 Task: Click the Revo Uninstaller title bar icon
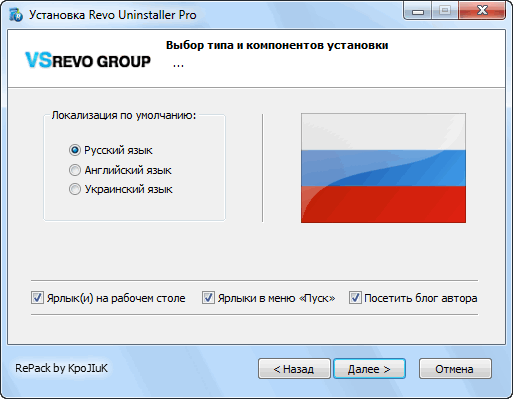coord(16,15)
